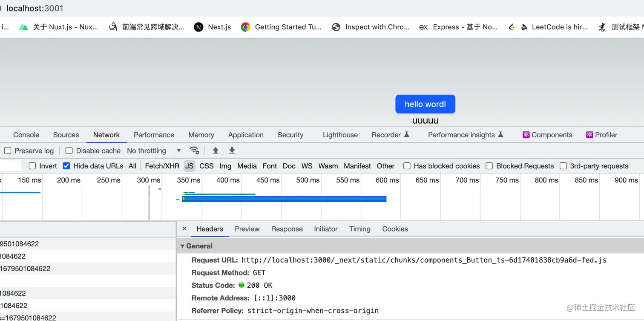Enable the Preserve log checkbox
644x321 pixels.
pos(8,150)
